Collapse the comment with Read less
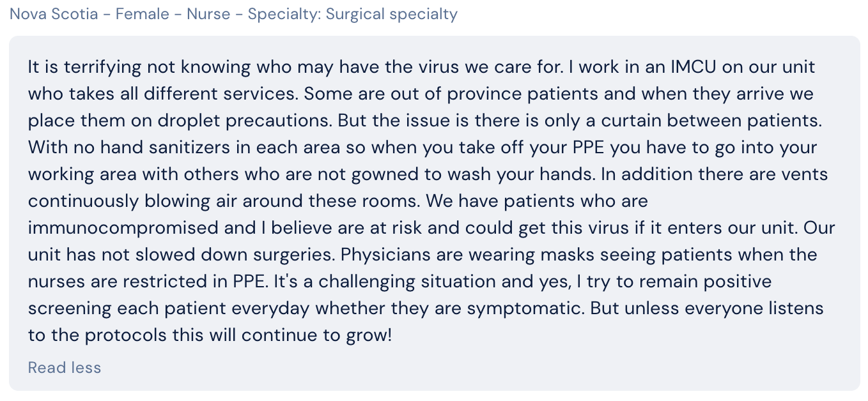The height and width of the screenshot is (401, 868). [65, 368]
